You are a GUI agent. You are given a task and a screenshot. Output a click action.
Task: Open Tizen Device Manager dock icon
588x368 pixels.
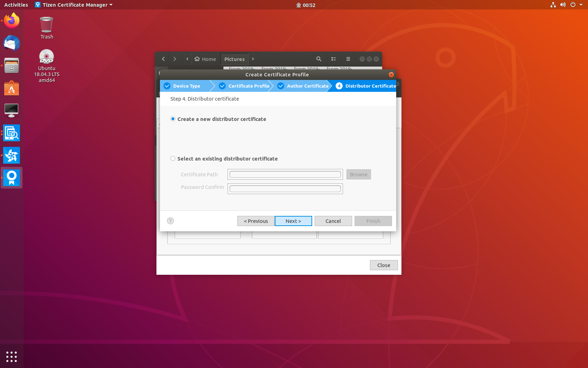(12, 133)
